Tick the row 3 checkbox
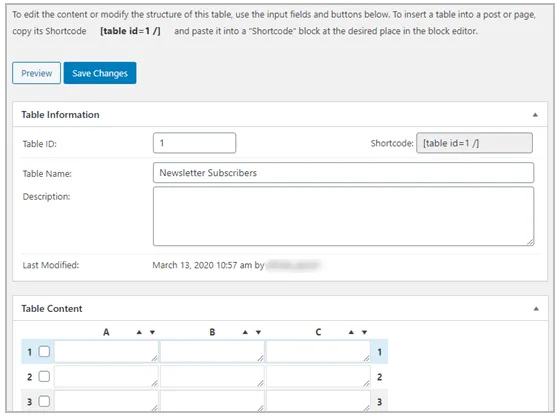The height and width of the screenshot is (417, 560). 44,401
